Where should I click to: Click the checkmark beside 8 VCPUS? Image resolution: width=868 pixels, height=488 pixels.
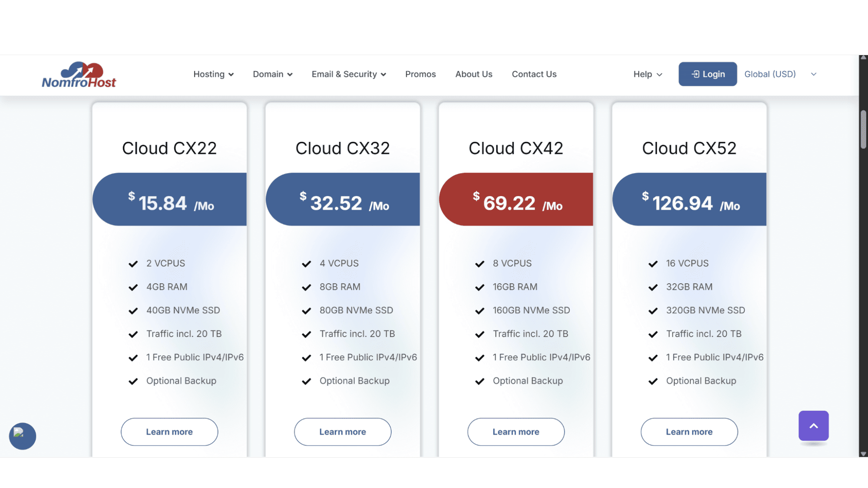tap(479, 264)
